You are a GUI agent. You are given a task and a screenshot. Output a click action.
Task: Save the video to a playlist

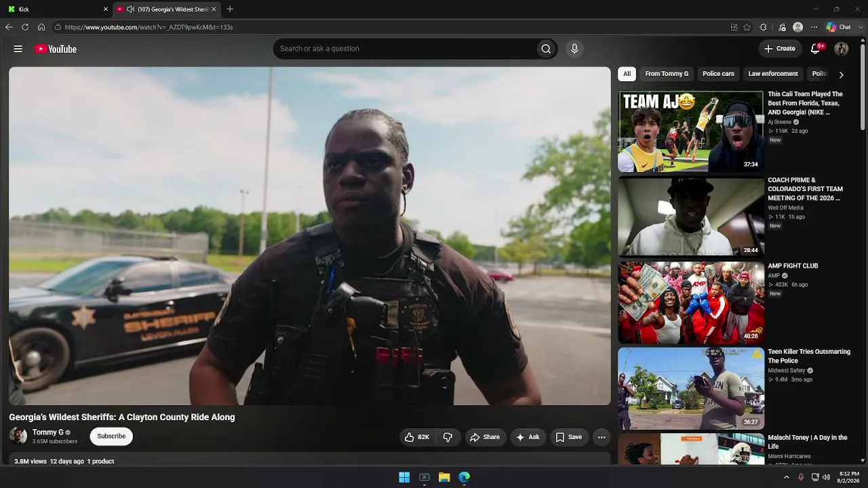[569, 437]
